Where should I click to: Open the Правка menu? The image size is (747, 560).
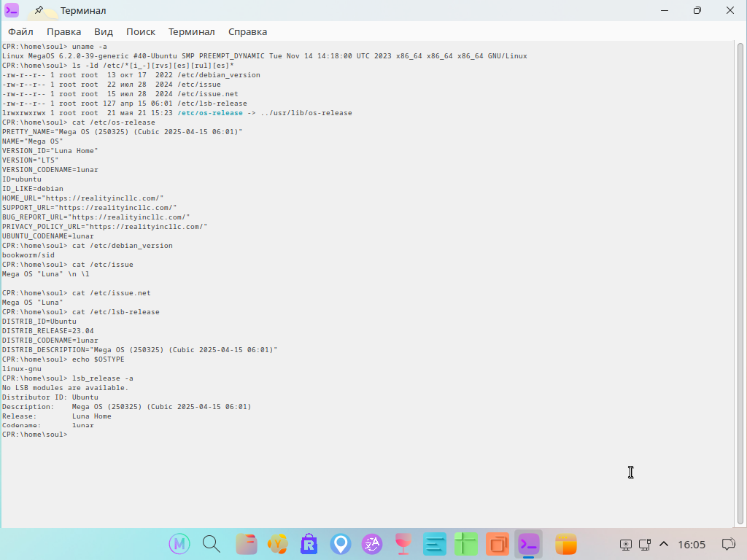(64, 31)
